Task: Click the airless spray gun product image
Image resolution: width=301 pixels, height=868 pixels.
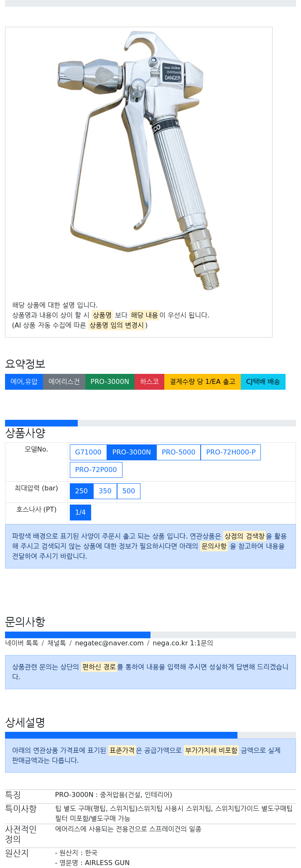Action: click(x=138, y=161)
